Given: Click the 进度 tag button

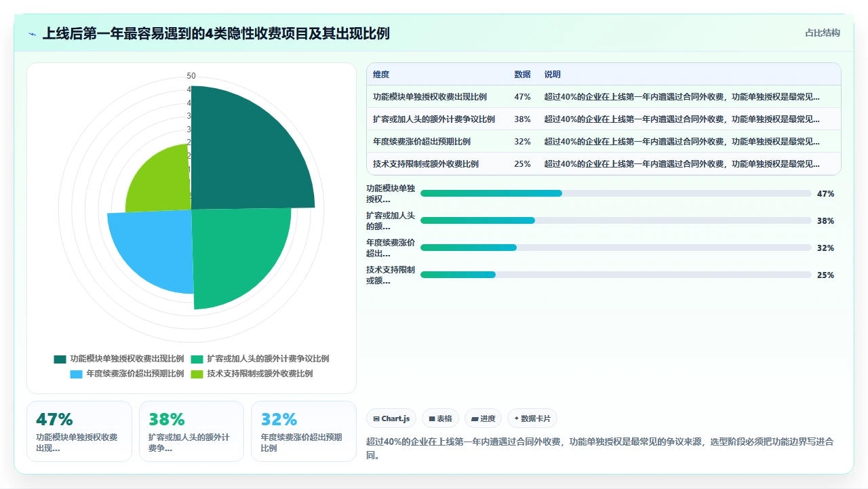Looking at the screenshot, I should pos(484,418).
